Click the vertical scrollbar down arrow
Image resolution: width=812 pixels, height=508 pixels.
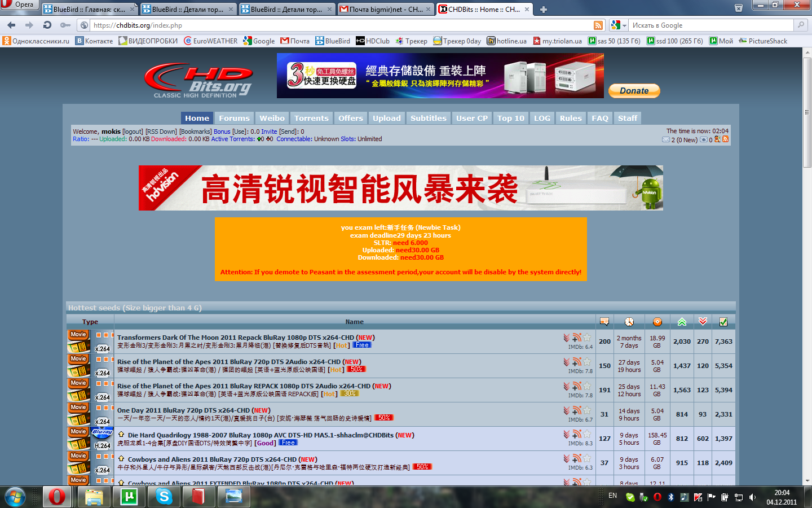point(807,481)
